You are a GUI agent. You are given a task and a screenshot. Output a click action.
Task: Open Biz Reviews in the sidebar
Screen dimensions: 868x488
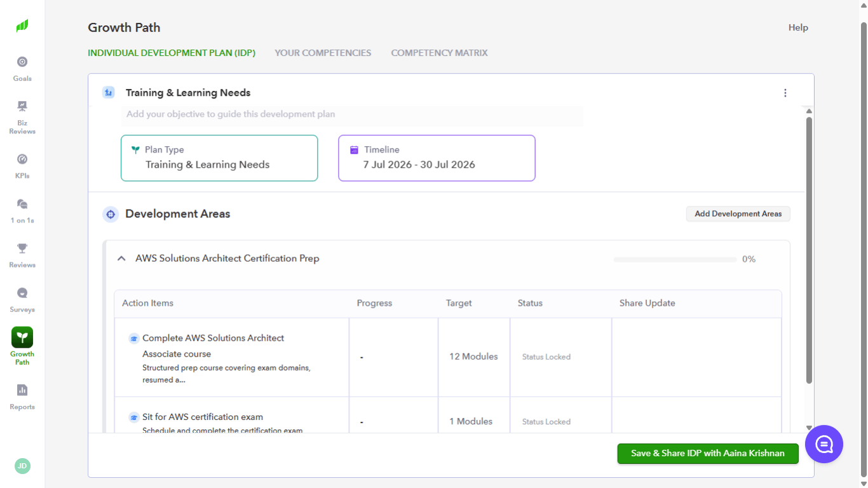(x=22, y=117)
